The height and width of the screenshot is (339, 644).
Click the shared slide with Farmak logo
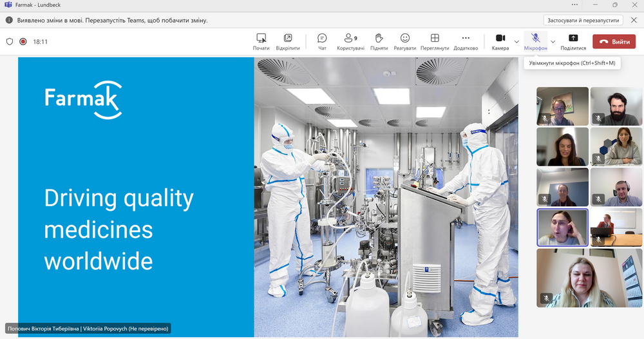pyautogui.click(x=268, y=197)
